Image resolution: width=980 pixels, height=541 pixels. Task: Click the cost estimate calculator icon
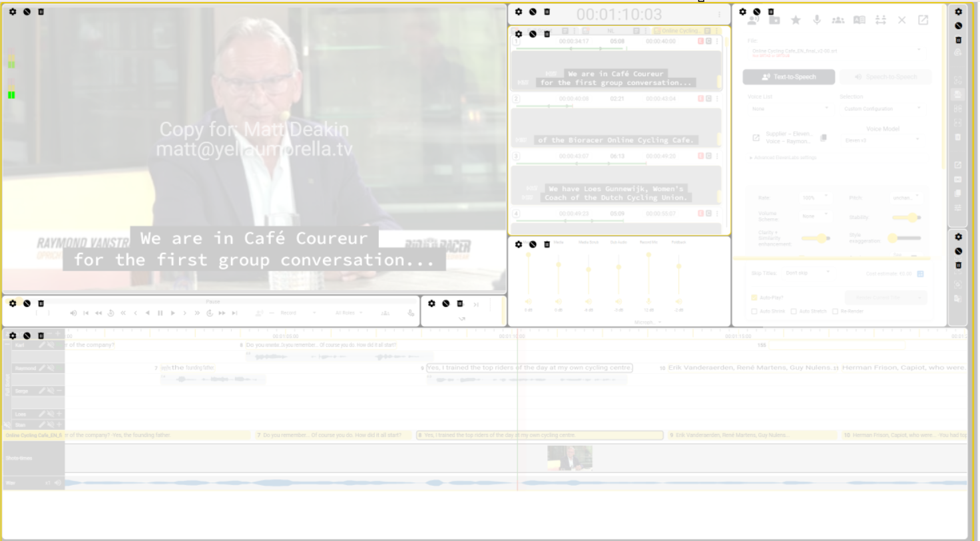tap(921, 273)
